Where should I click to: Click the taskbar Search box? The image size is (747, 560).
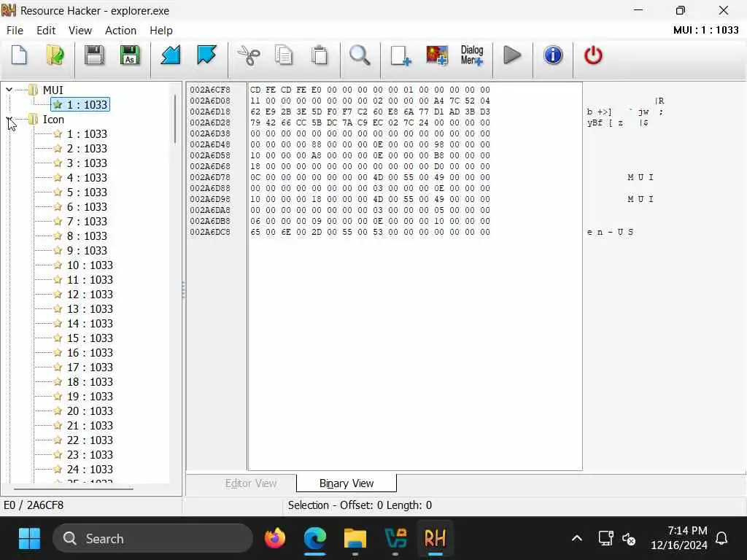(x=152, y=539)
